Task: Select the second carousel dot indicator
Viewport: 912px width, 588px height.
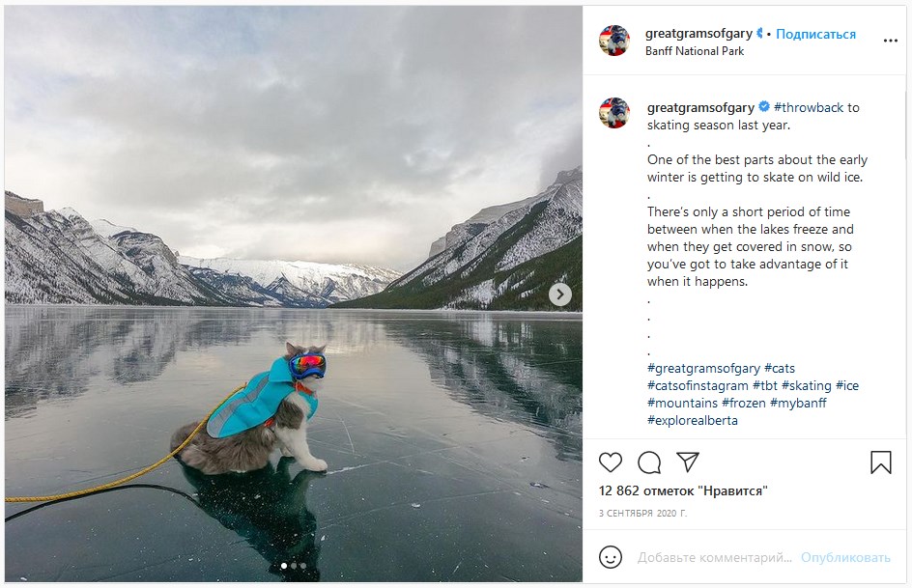Action: point(293,566)
